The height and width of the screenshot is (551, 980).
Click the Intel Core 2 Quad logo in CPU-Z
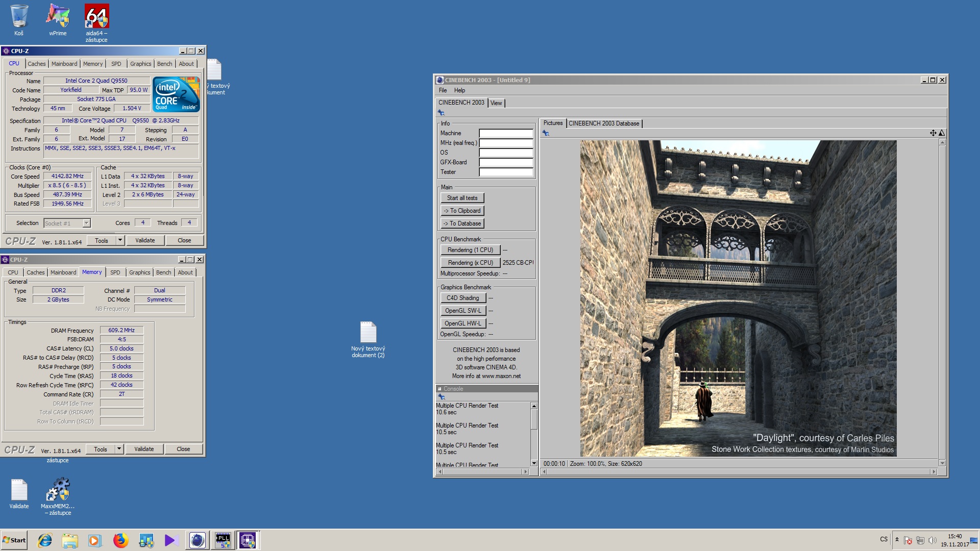(176, 94)
